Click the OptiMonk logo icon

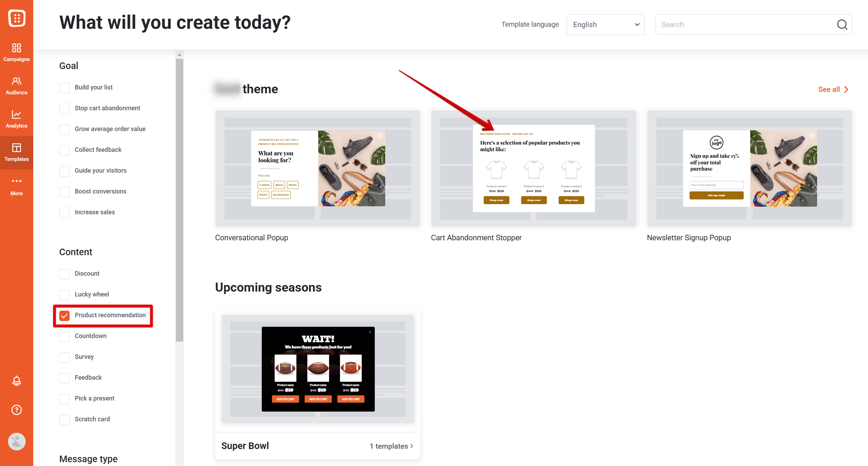pyautogui.click(x=17, y=18)
